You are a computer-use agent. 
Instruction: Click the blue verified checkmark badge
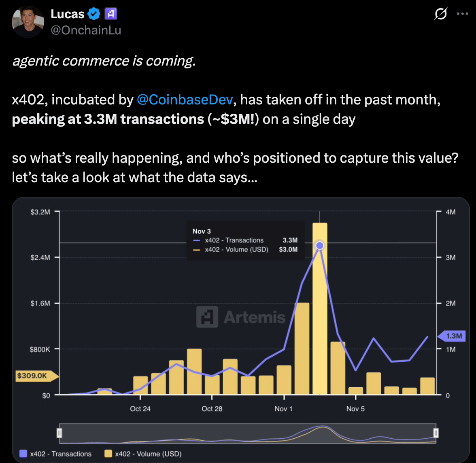pyautogui.click(x=94, y=14)
